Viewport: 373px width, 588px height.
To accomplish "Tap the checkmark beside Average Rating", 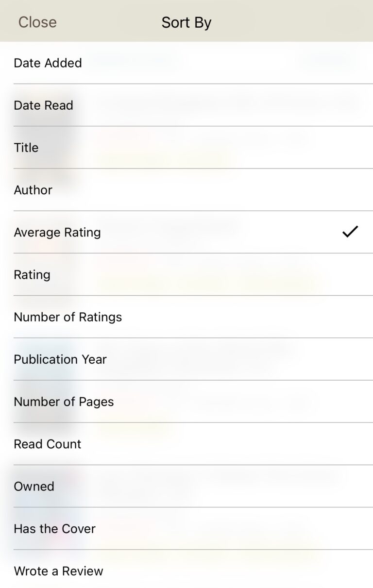I will 351,232.
